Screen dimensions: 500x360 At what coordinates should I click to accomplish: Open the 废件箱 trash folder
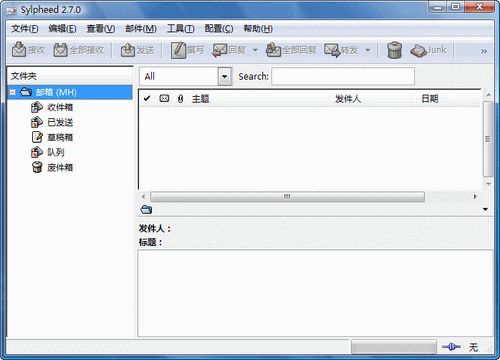pyautogui.click(x=60, y=167)
